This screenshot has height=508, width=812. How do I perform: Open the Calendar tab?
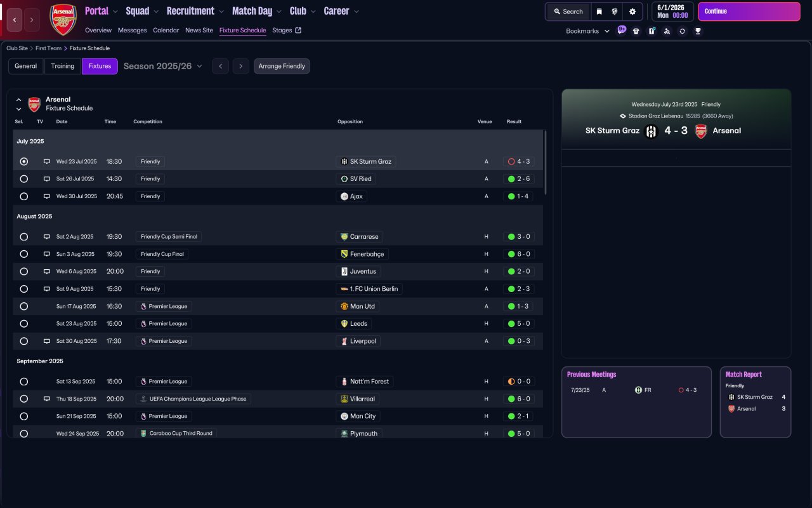pos(166,30)
